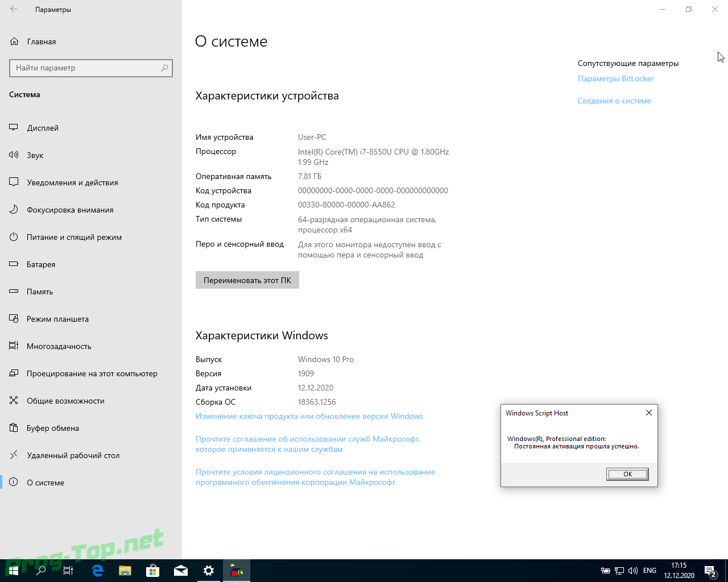Open the Windows Start menu
728x582 pixels.
14,571
